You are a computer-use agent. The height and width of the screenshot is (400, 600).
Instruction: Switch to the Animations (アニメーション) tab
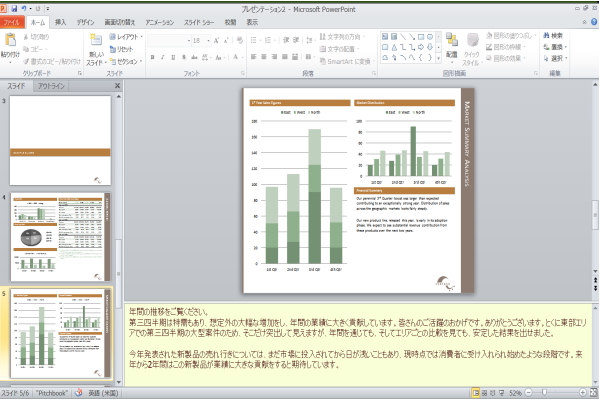(x=160, y=22)
